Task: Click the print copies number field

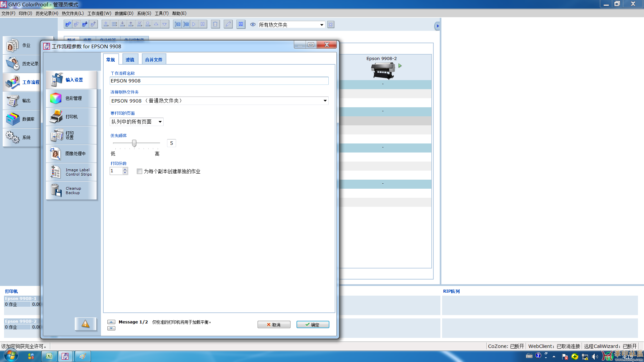Action: point(116,171)
